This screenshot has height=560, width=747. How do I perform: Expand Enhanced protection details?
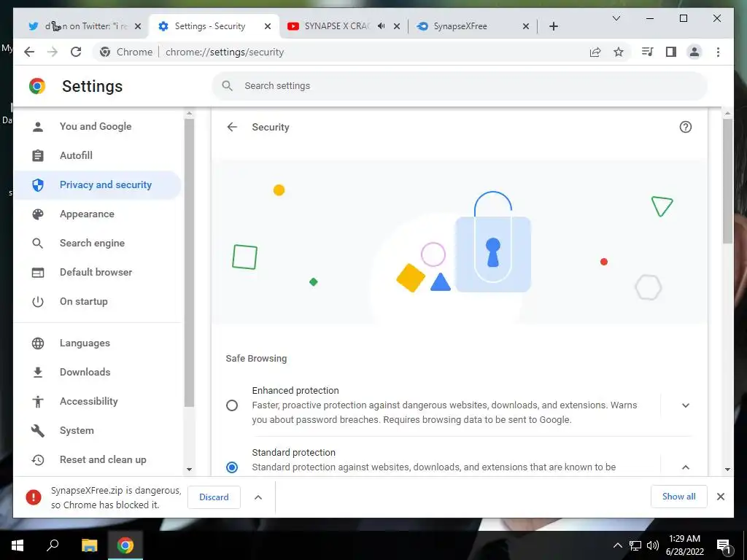[686, 405]
